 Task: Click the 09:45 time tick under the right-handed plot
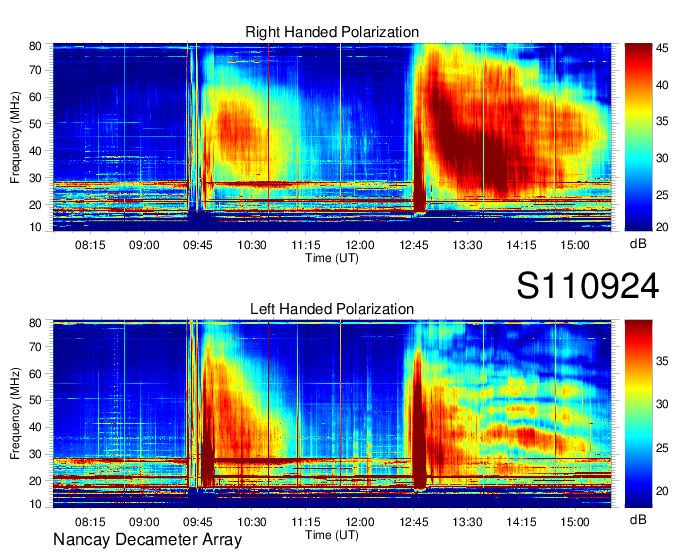[x=198, y=245]
